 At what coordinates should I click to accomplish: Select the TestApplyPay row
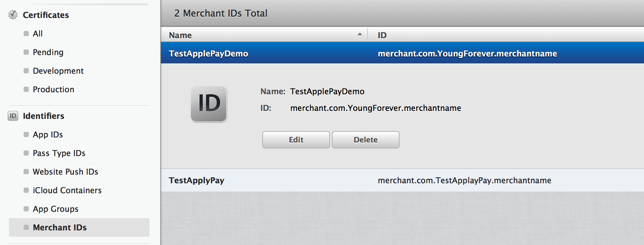coord(402,180)
